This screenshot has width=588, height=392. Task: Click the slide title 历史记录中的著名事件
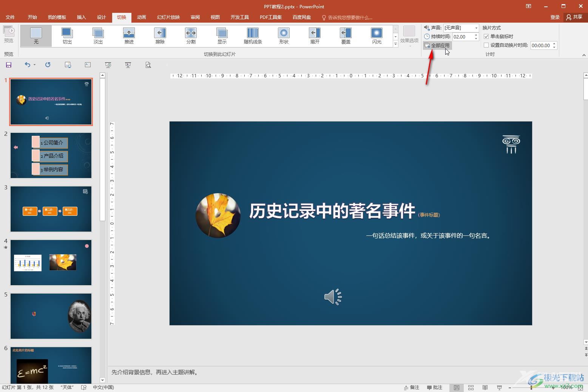pos(332,211)
